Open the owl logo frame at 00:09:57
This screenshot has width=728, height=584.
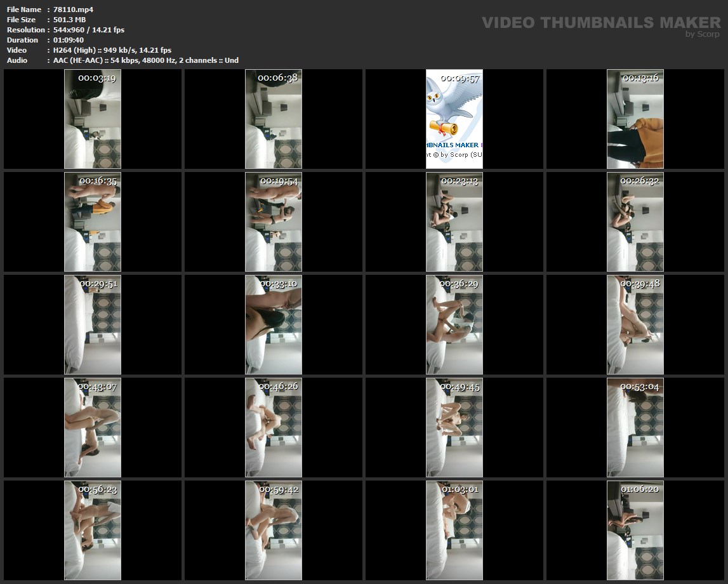(x=454, y=121)
